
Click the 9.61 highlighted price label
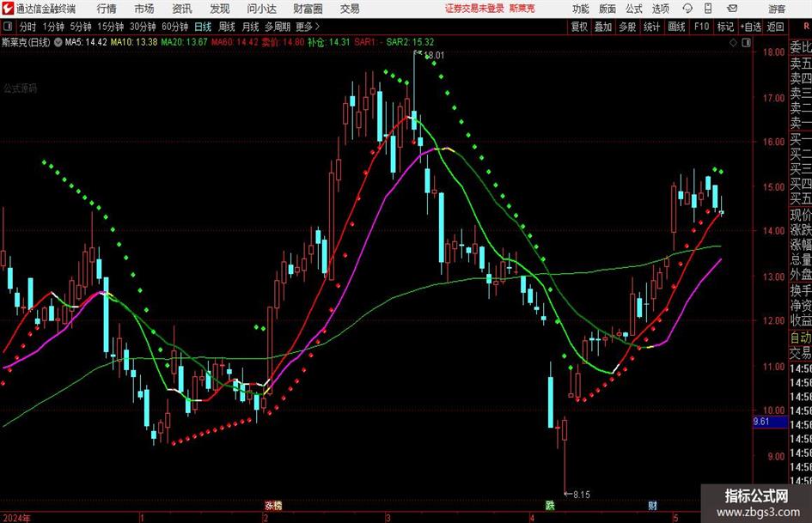(x=770, y=422)
